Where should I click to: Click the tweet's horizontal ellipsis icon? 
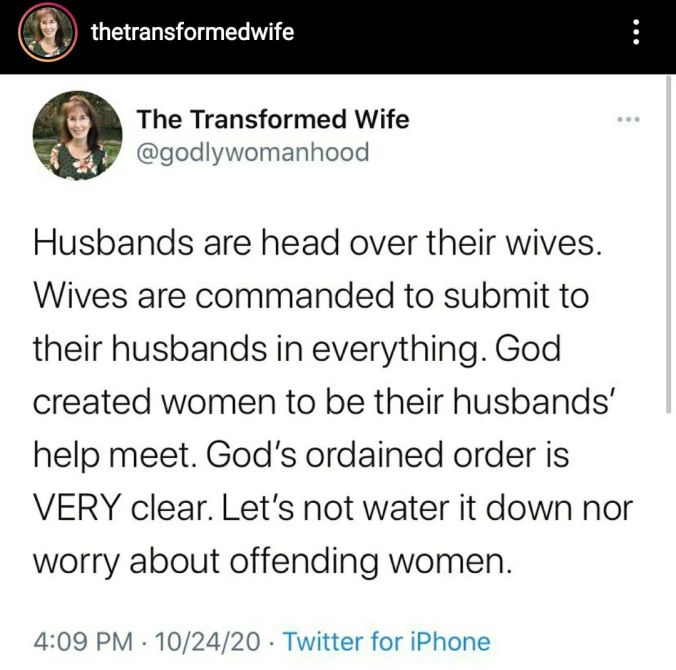(627, 120)
